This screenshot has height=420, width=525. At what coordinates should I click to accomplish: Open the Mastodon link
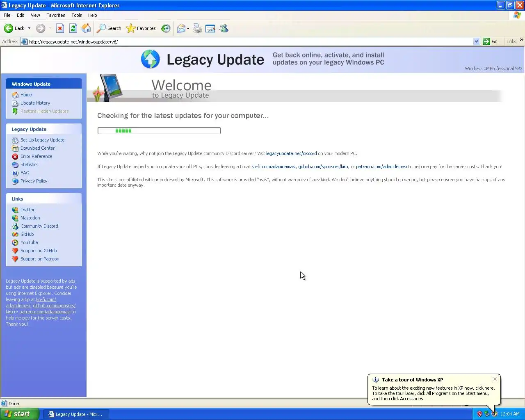30,218
